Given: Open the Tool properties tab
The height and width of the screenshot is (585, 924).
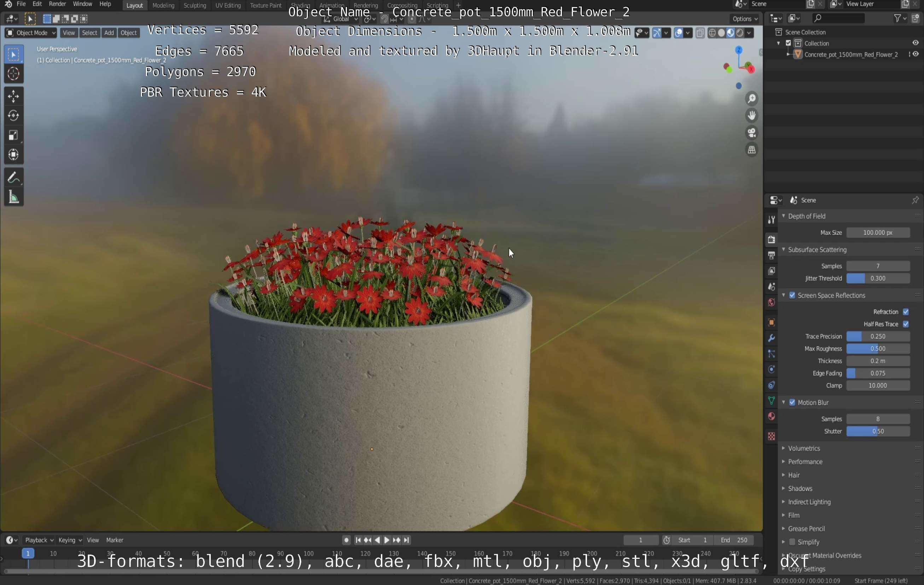Looking at the screenshot, I should pos(771,219).
